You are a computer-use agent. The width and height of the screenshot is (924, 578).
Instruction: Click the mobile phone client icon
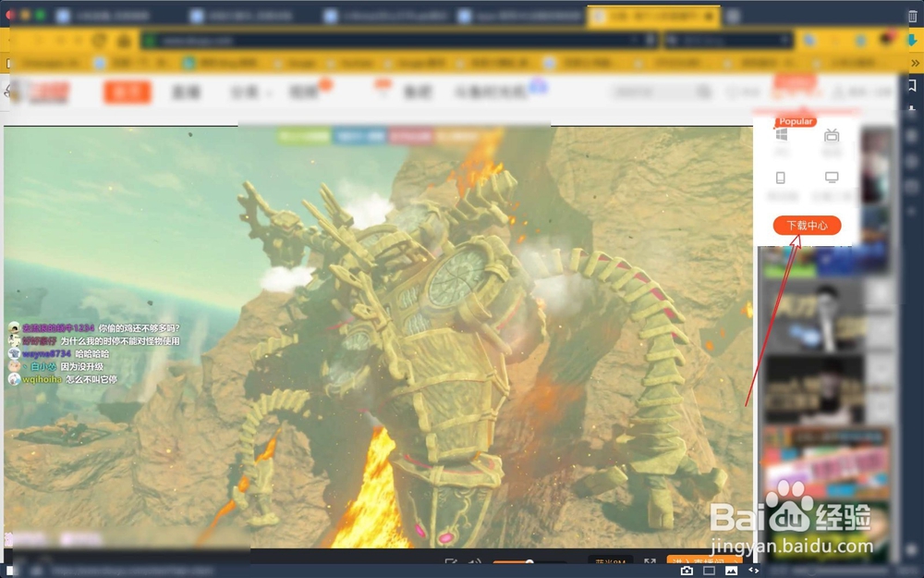tap(781, 178)
